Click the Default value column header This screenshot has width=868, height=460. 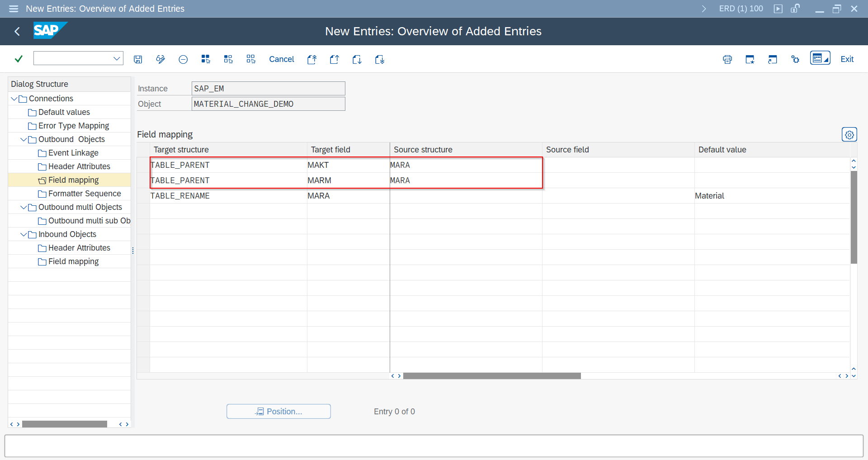pyautogui.click(x=773, y=150)
